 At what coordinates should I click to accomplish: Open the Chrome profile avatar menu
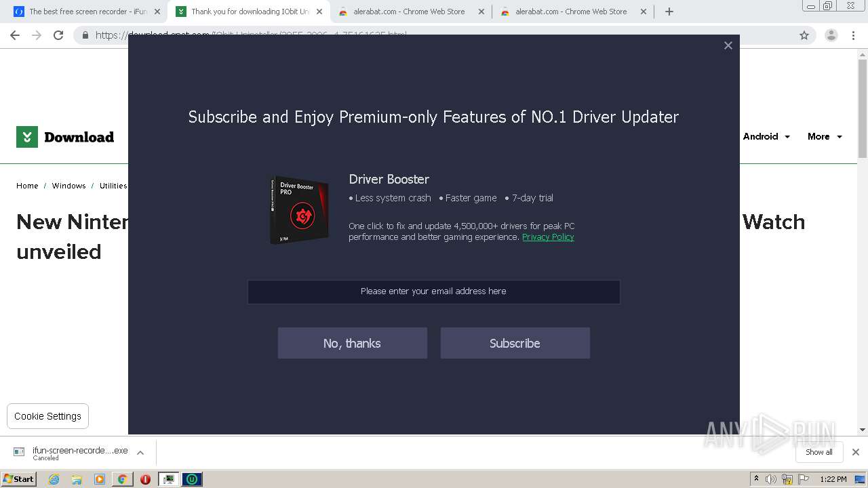coord(831,35)
